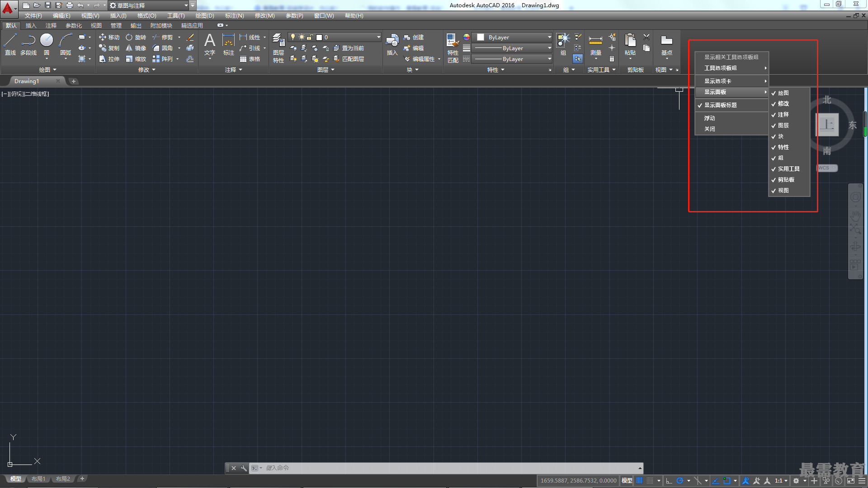Click the Make Current (置为当前) layer icon

(x=349, y=48)
